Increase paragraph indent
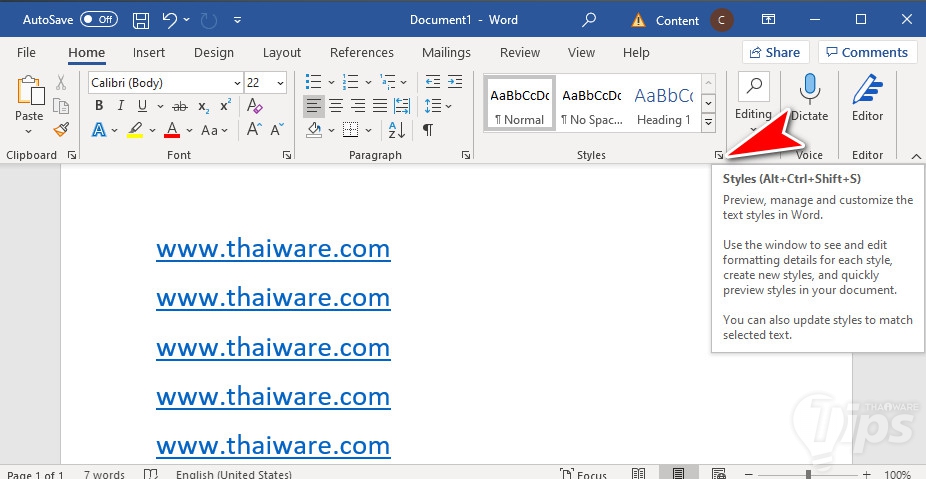926x479 pixels. click(x=455, y=82)
